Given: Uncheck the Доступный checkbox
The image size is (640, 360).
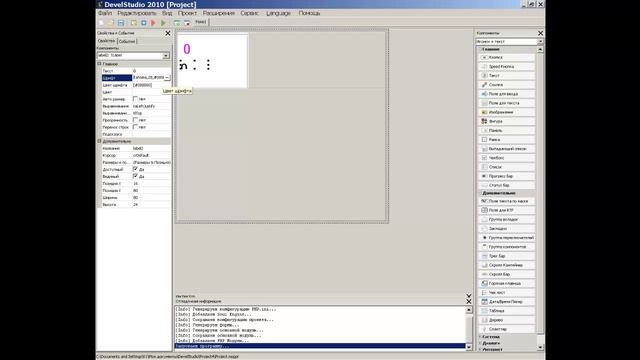Looking at the screenshot, I should [x=135, y=169].
